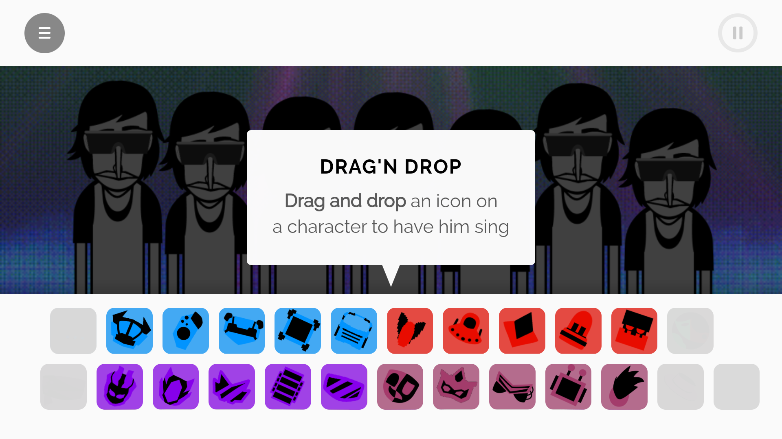
Task: Dismiss the Drag'n Drop tooltip box
Action: 391,198
